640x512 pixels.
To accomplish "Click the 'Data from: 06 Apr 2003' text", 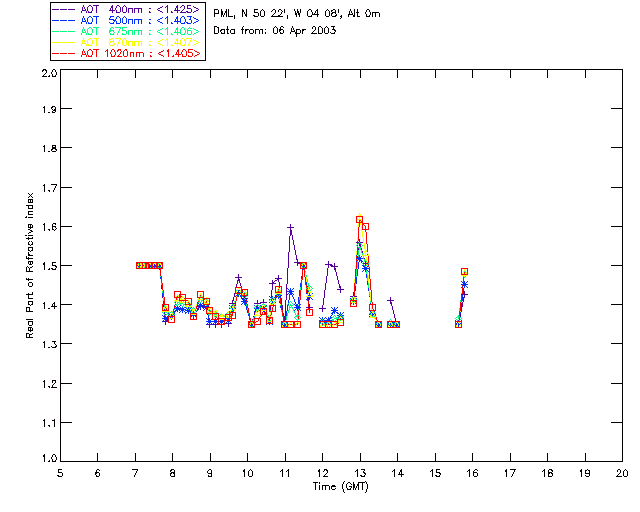I will [275, 31].
